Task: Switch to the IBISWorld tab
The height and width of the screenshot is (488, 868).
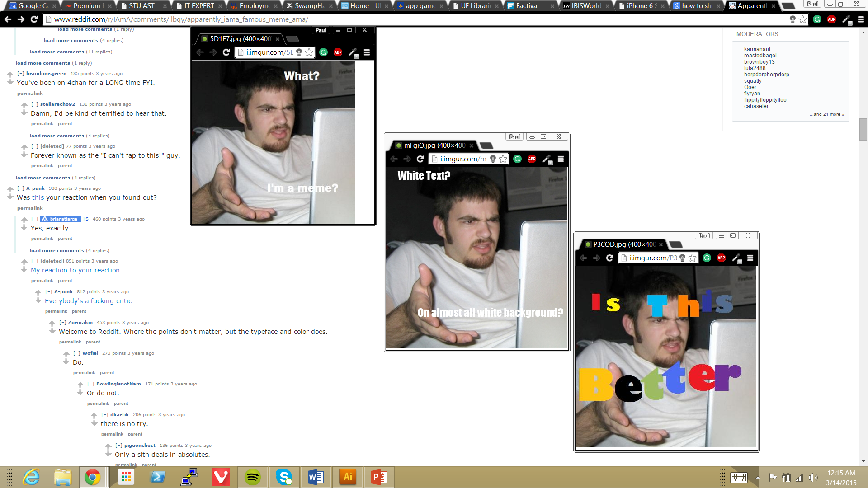Action: tap(586, 6)
